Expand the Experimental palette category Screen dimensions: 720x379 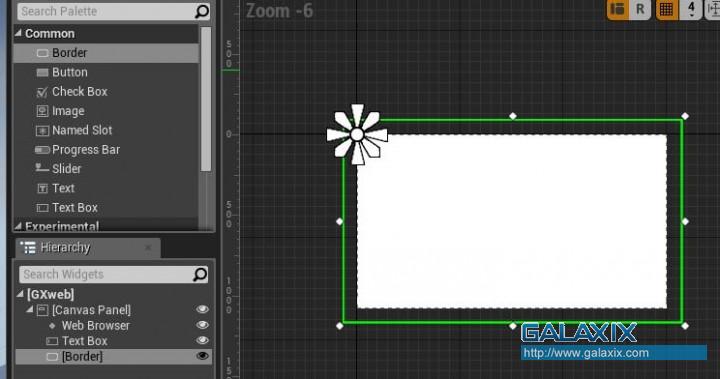pos(18,226)
